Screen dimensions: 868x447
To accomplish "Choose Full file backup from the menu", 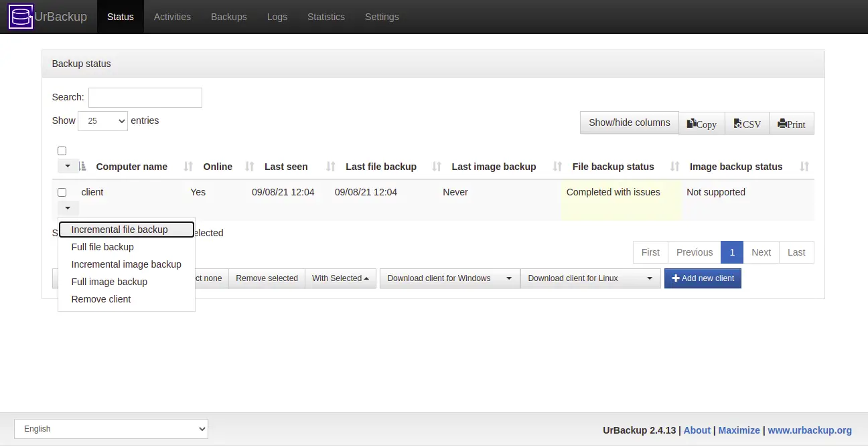I will [x=127, y=247].
